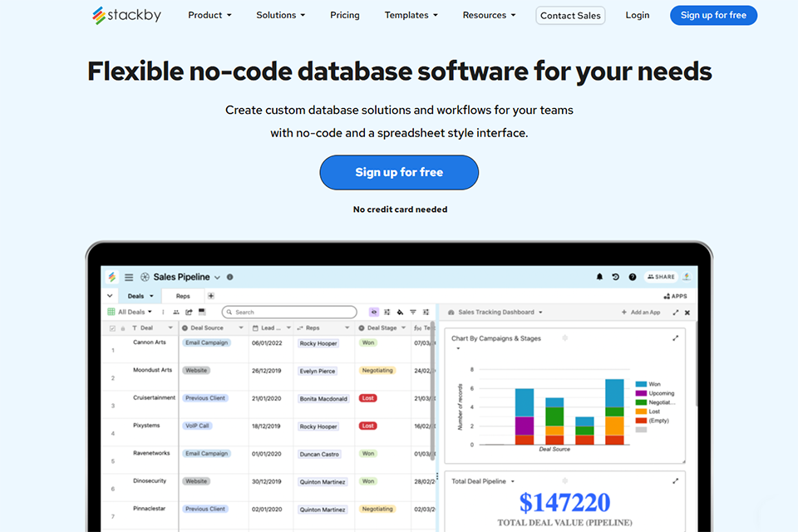Viewport: 798px width, 532px height.
Task: Open the Sales Tracking Dashboard dropdown
Action: 540,313
